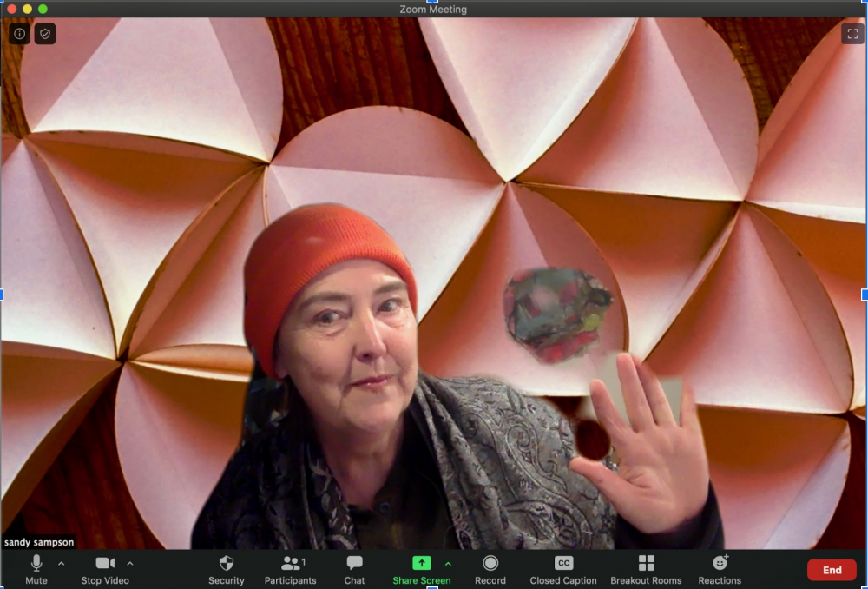Enter full screen mode icon
The height and width of the screenshot is (589, 868).
click(x=852, y=34)
